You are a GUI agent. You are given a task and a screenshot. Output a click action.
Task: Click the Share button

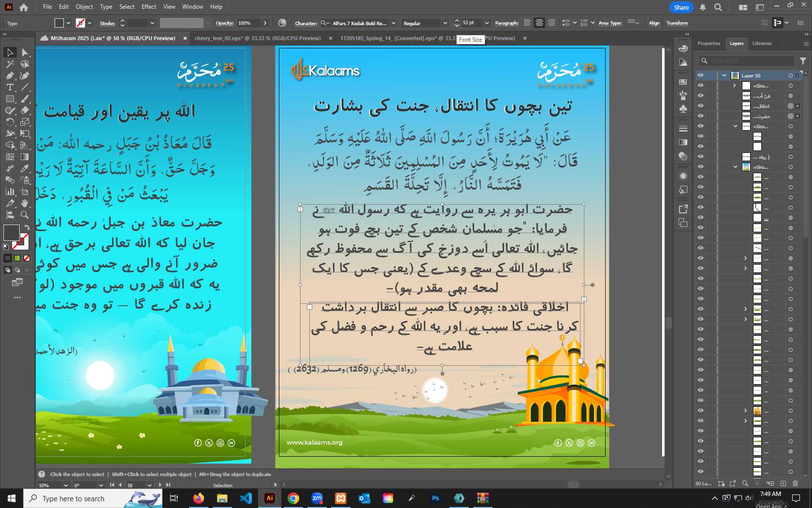pos(681,7)
